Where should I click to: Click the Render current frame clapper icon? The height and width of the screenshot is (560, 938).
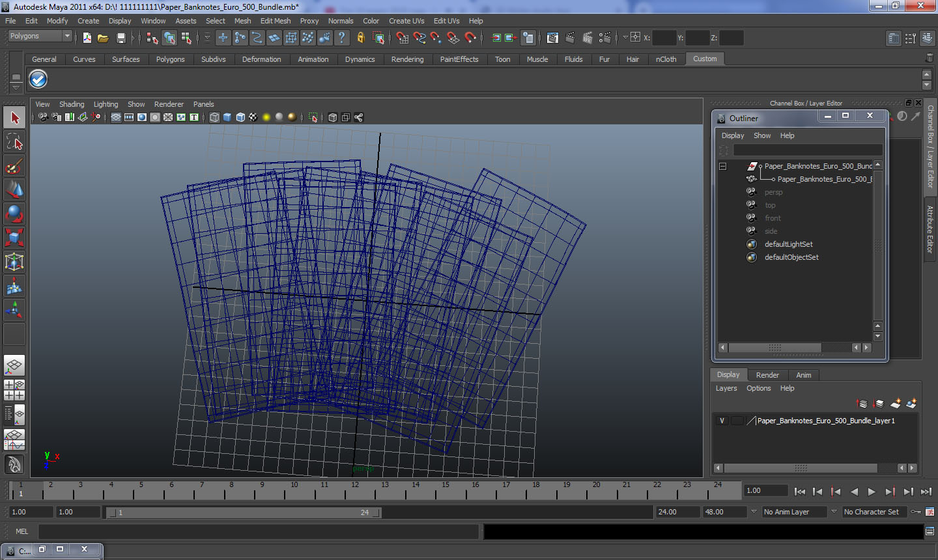pos(570,38)
